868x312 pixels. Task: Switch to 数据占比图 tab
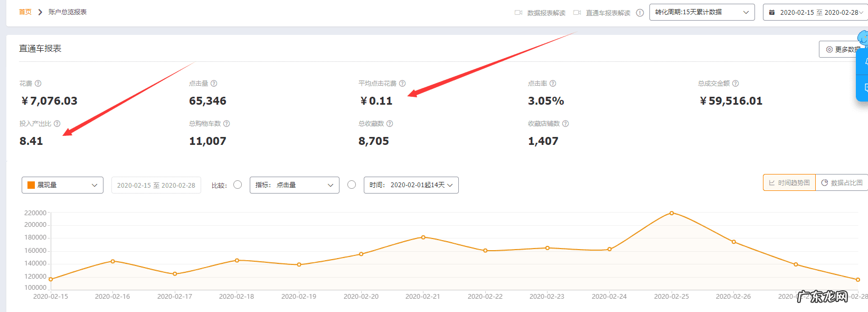(842, 182)
